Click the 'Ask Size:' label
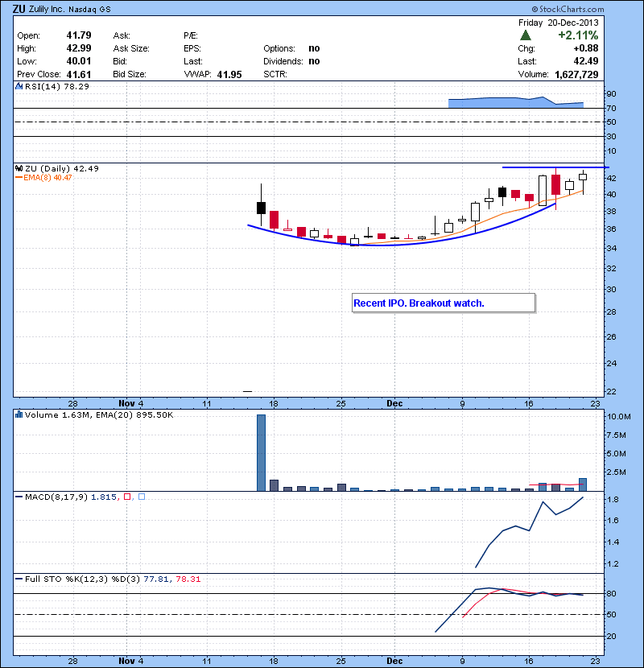The width and height of the screenshot is (644, 668). click(131, 48)
